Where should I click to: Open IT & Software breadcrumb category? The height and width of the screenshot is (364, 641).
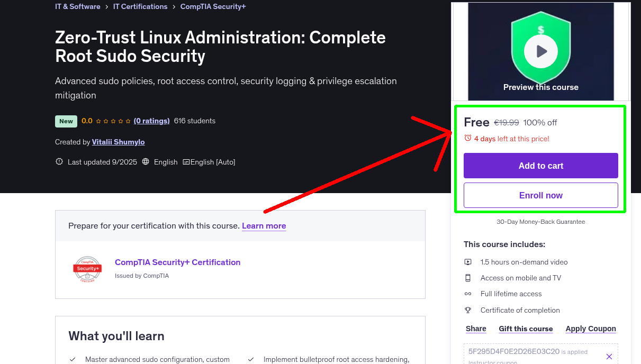77,7
